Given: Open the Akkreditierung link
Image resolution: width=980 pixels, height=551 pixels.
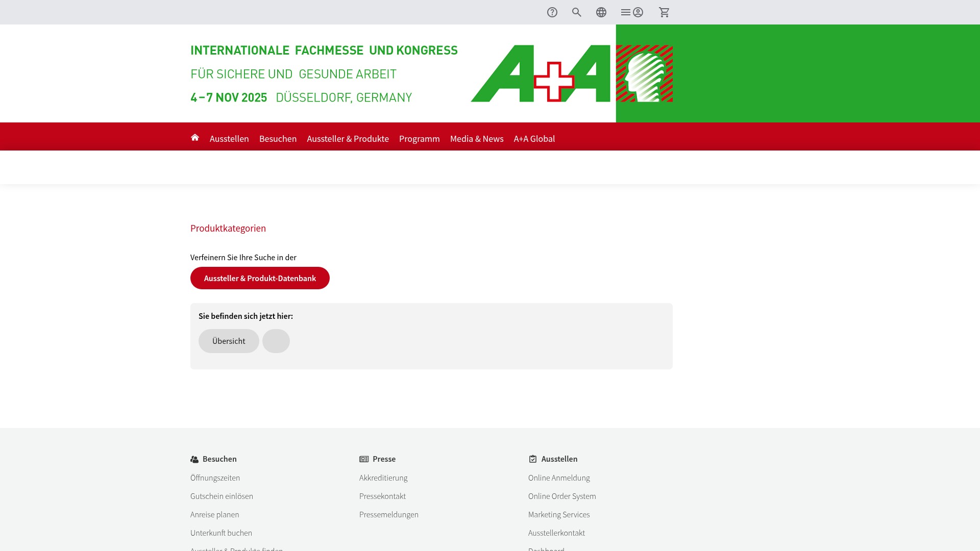Looking at the screenshot, I should click(383, 478).
